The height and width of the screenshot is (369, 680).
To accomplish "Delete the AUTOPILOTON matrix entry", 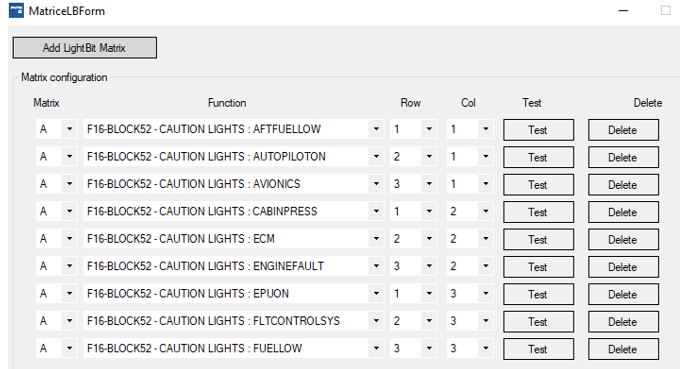I will [623, 157].
